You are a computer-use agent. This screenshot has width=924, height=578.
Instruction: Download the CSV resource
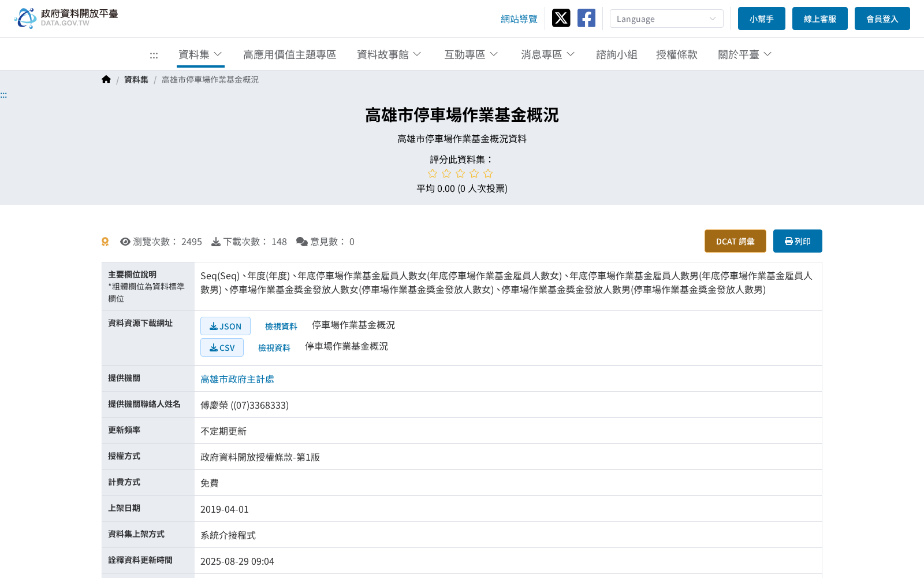[x=222, y=347]
